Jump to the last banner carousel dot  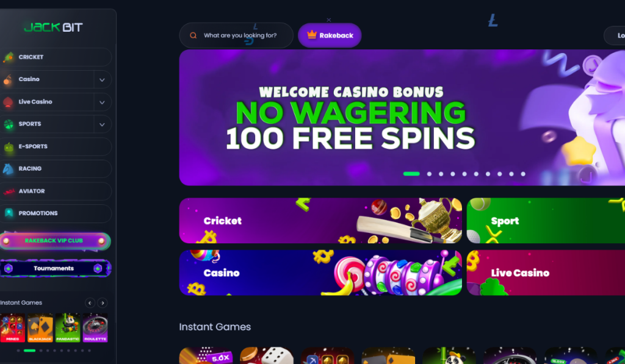523,174
